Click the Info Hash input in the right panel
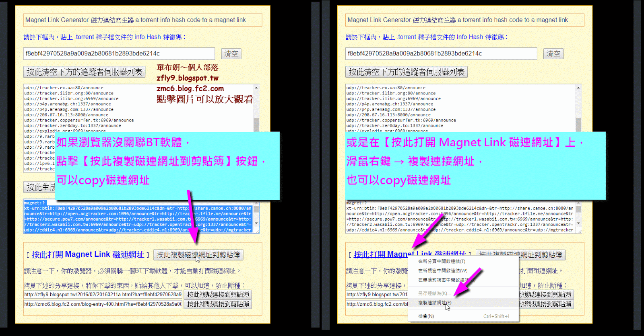Image resolution: width=644 pixels, height=336 pixels. pos(441,53)
